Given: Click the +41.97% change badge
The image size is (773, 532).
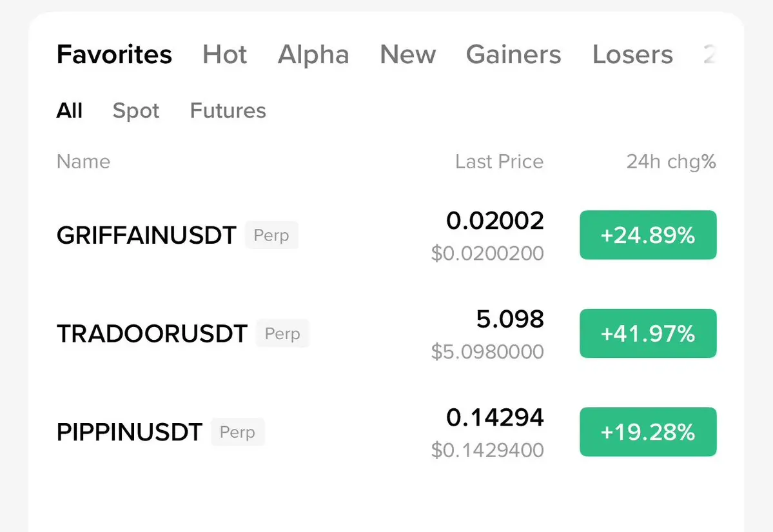Looking at the screenshot, I should click(648, 333).
